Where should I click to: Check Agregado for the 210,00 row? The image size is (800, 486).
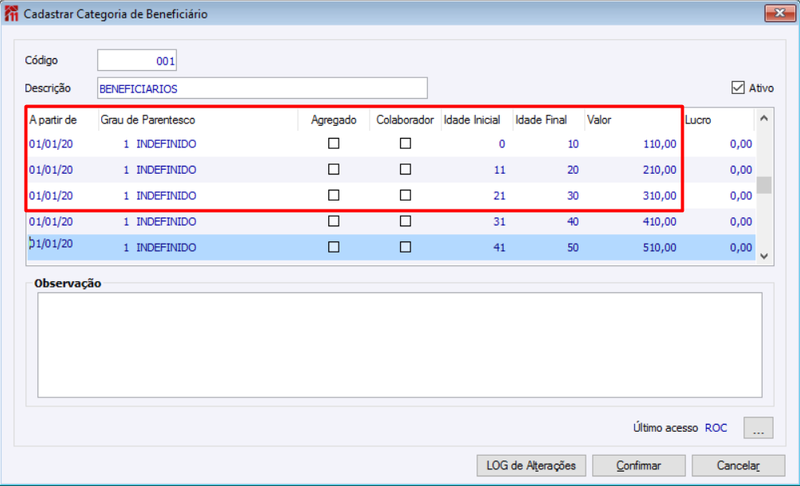334,169
